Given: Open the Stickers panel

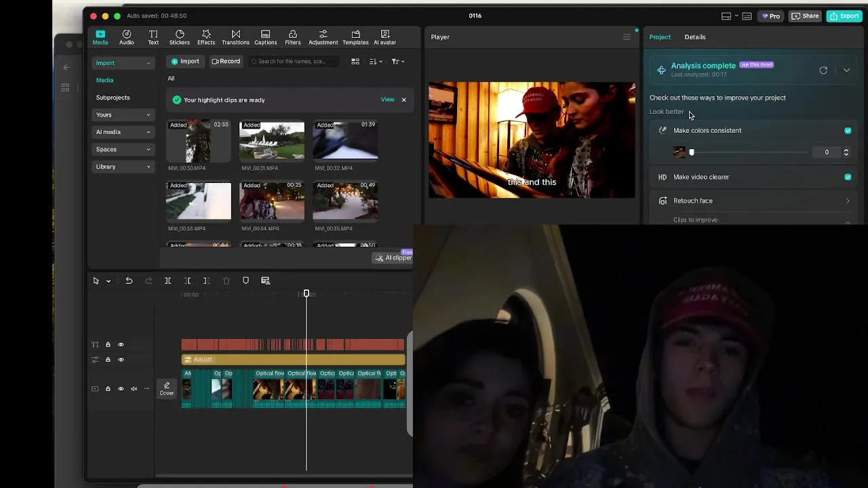Looking at the screenshot, I should (180, 37).
